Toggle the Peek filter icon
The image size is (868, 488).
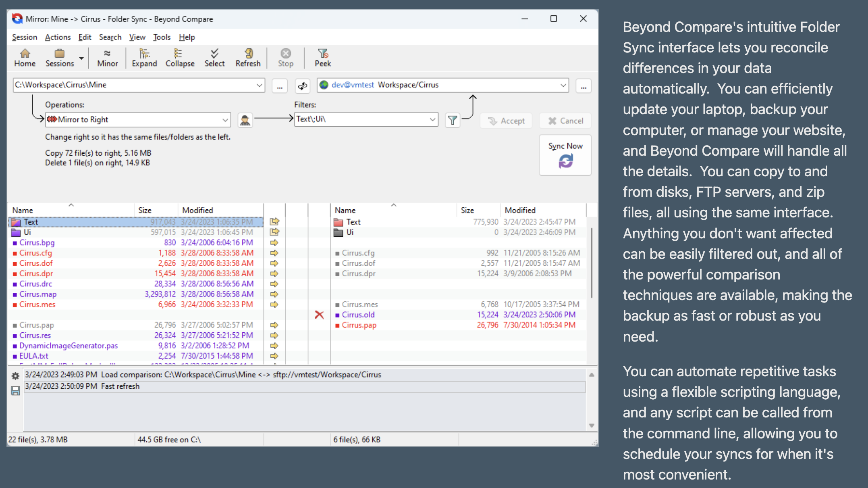point(323,58)
